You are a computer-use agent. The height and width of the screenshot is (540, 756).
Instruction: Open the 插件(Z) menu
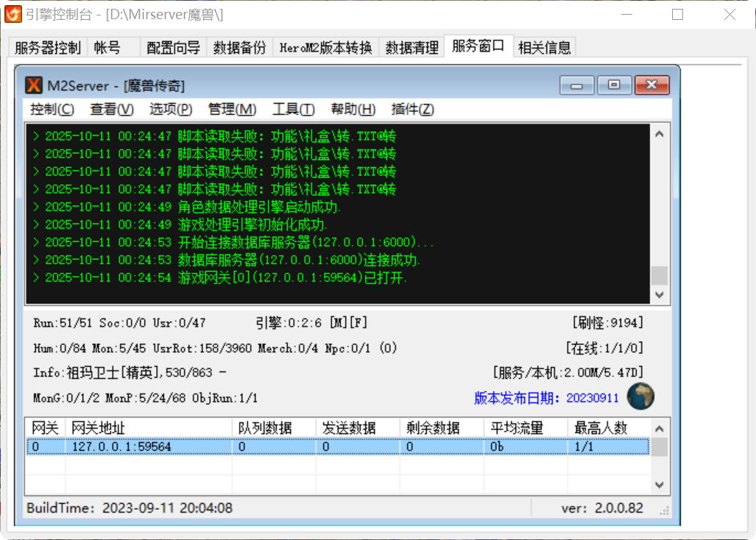pos(412,109)
